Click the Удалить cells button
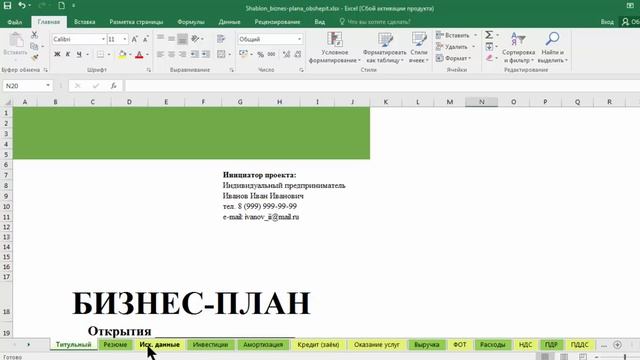The width and height of the screenshot is (640, 360). point(452,47)
